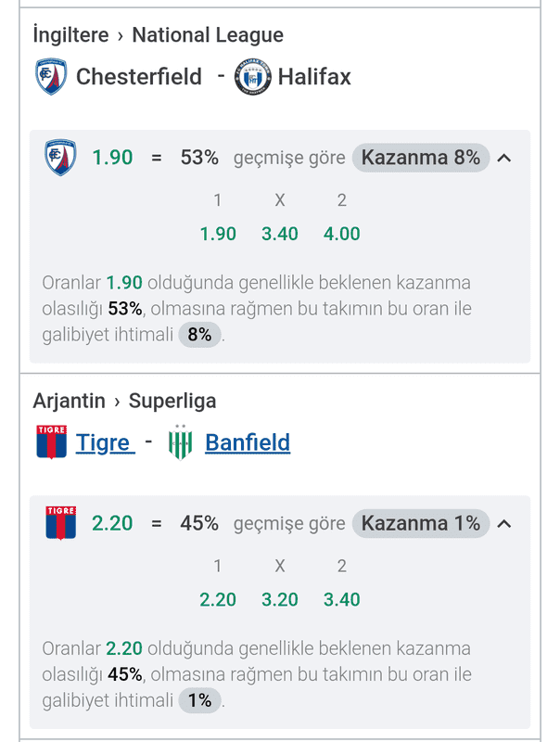Select Tigre home odds 2.20 under column 1

218,599
